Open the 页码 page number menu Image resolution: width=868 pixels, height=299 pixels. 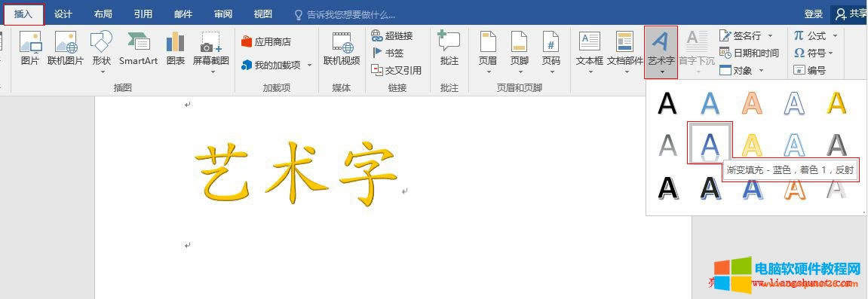click(x=551, y=53)
